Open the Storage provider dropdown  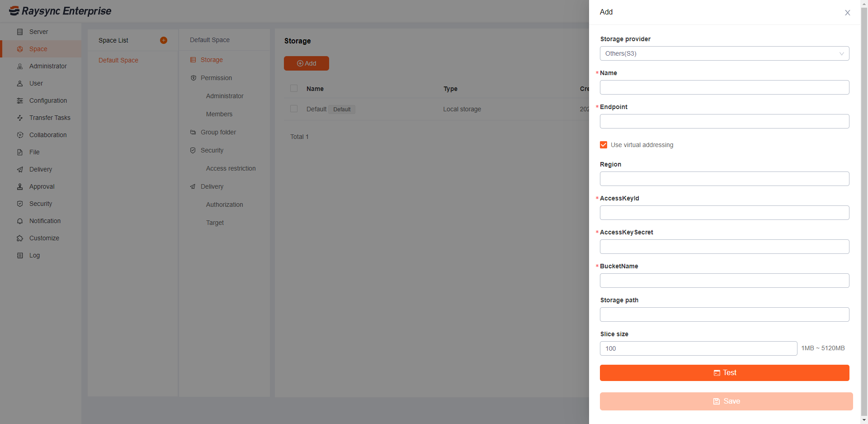click(x=724, y=53)
